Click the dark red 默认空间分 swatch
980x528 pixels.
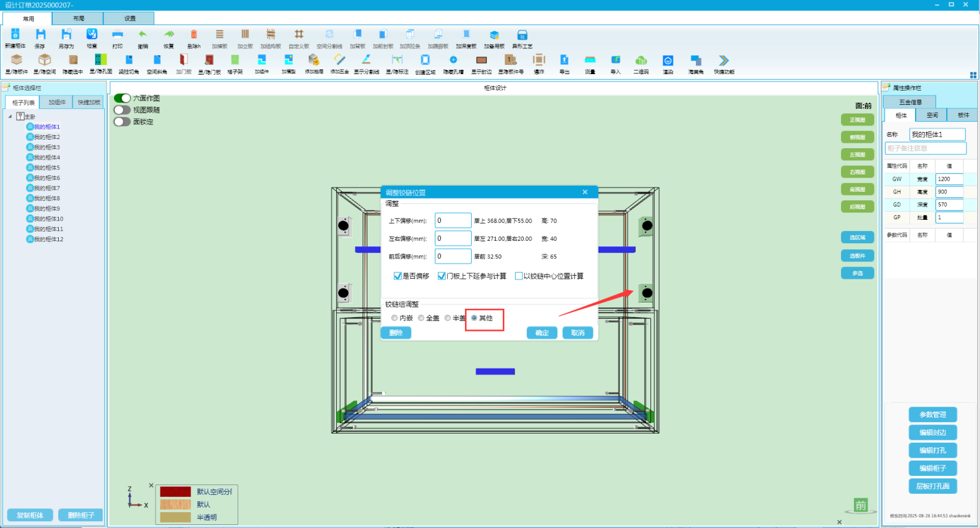[x=175, y=491]
